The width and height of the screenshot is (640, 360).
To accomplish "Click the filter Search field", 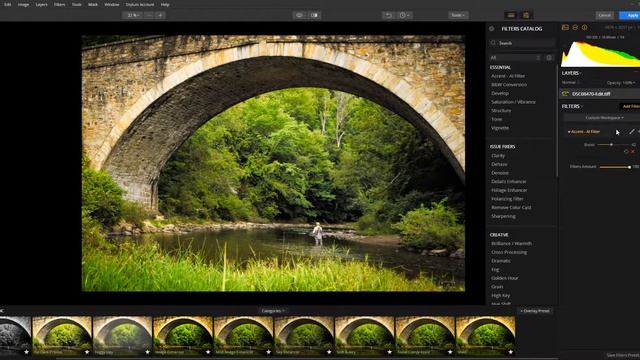I will (522, 43).
